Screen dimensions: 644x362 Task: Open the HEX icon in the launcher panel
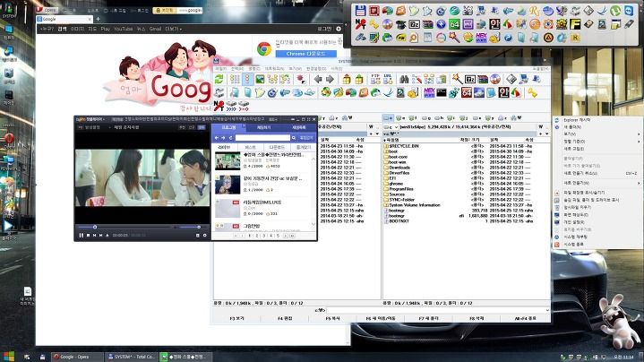tap(481, 38)
